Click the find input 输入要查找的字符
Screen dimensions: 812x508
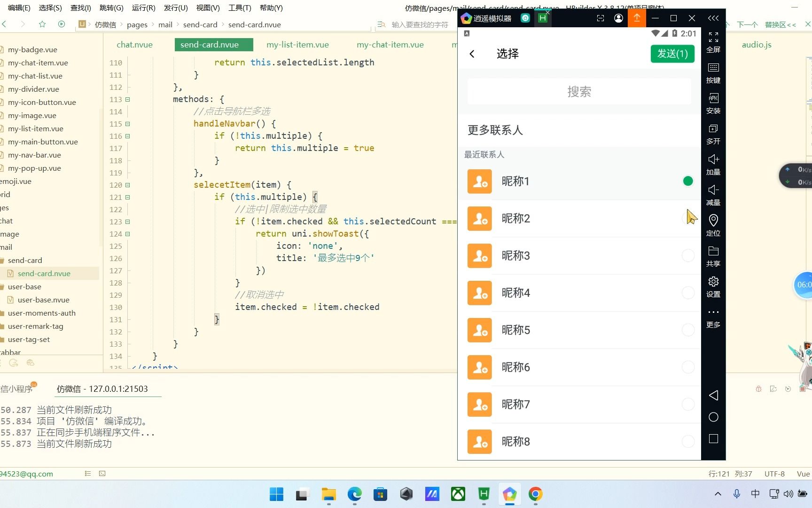click(x=420, y=24)
